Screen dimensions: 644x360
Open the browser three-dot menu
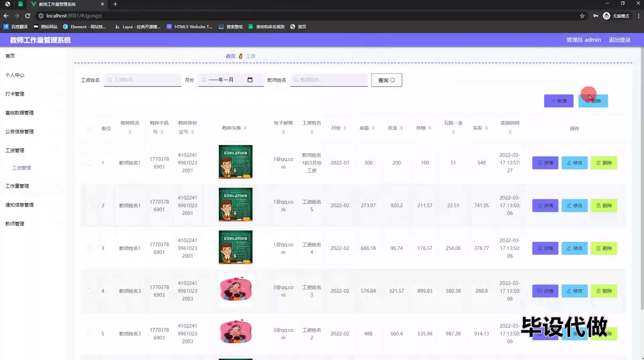[x=638, y=16]
